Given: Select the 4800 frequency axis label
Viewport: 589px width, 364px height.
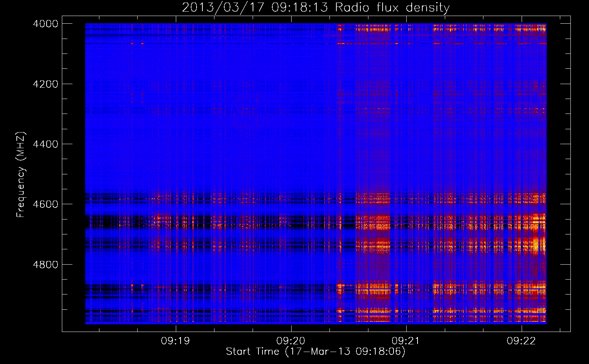Looking at the screenshot, I should 46,265.
